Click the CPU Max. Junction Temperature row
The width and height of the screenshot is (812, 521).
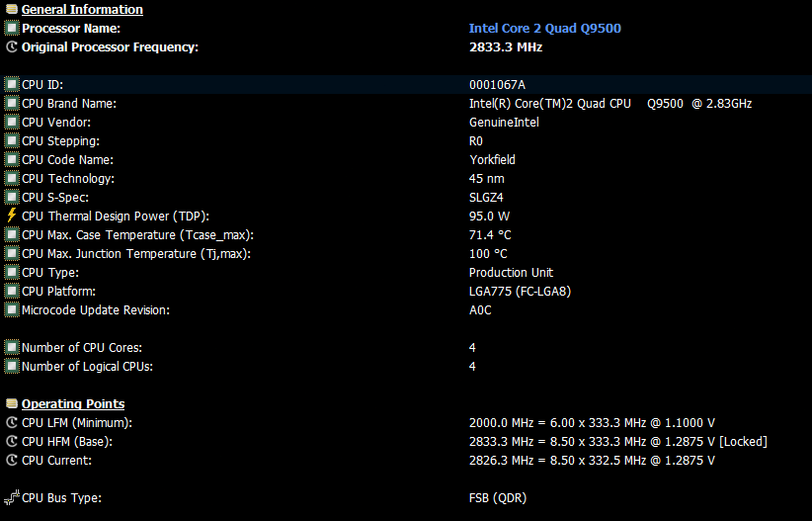[406, 253]
